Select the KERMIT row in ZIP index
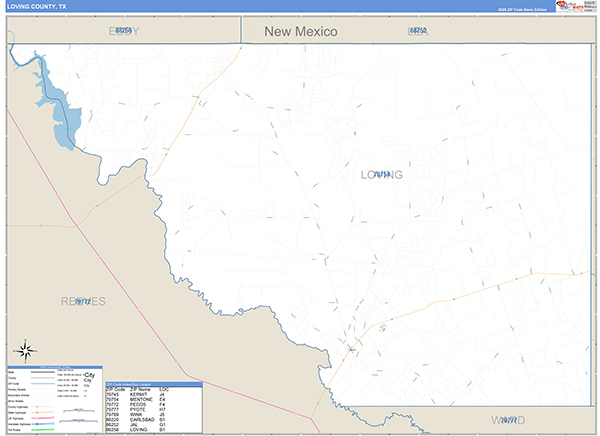Viewport: 600px width, 436px height. (137, 394)
